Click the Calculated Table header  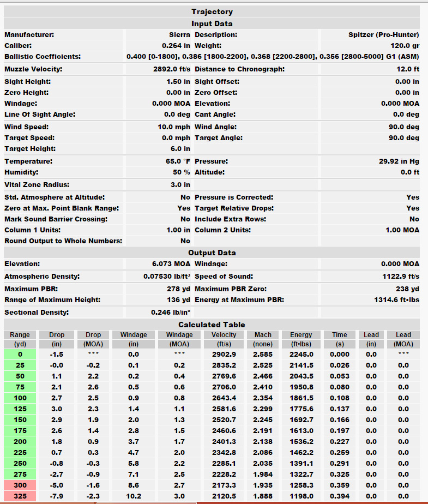[x=212, y=325]
